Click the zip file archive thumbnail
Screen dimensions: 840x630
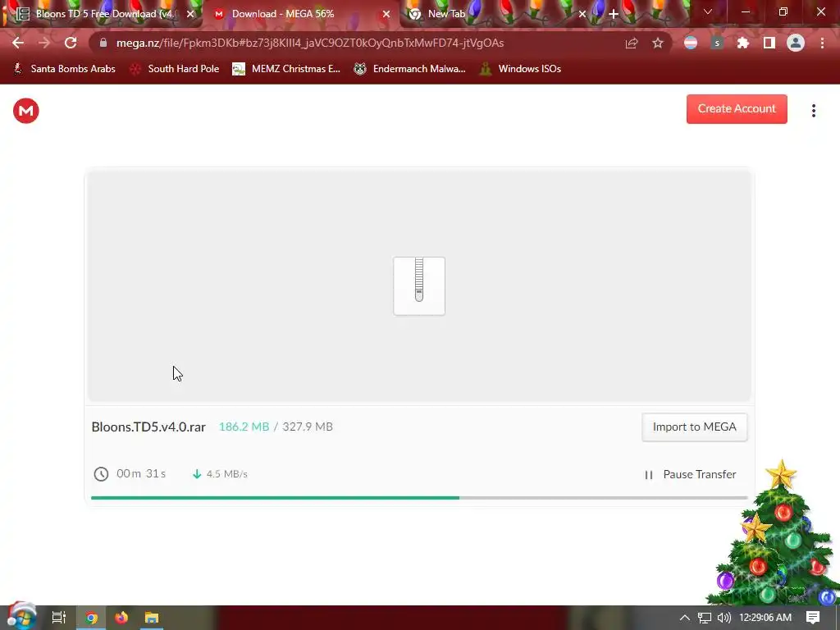419,286
